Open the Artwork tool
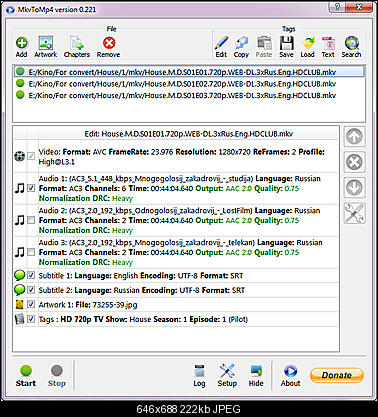378x417 pixels. (46, 47)
